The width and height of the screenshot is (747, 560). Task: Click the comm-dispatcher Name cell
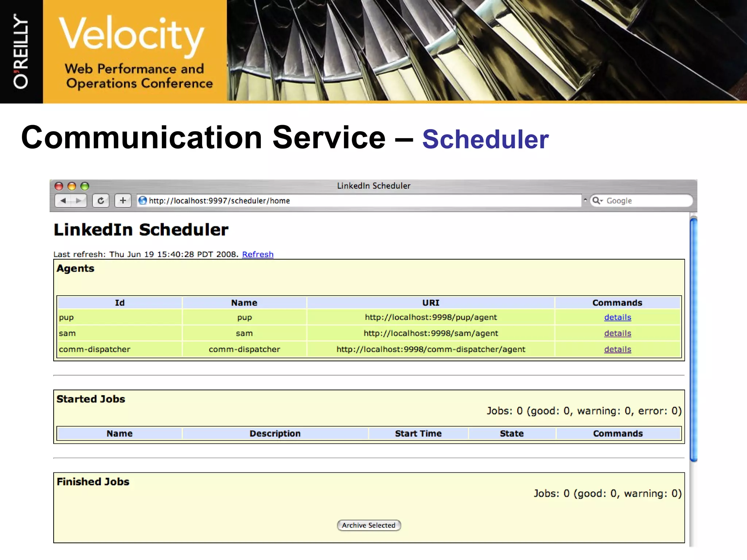pyautogui.click(x=244, y=349)
